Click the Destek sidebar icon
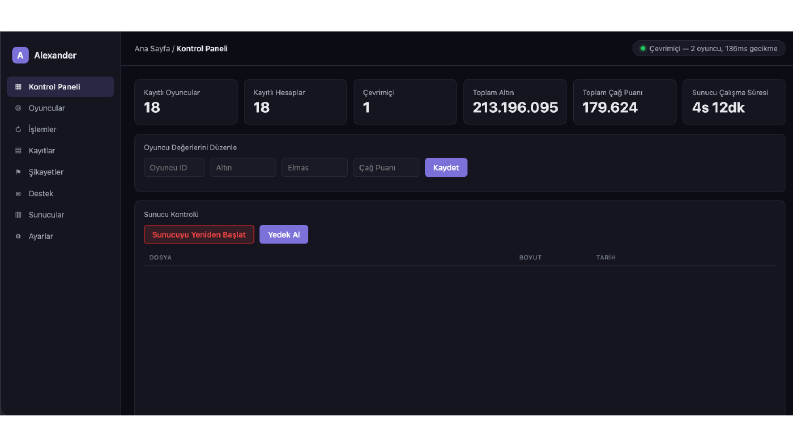 click(18, 194)
